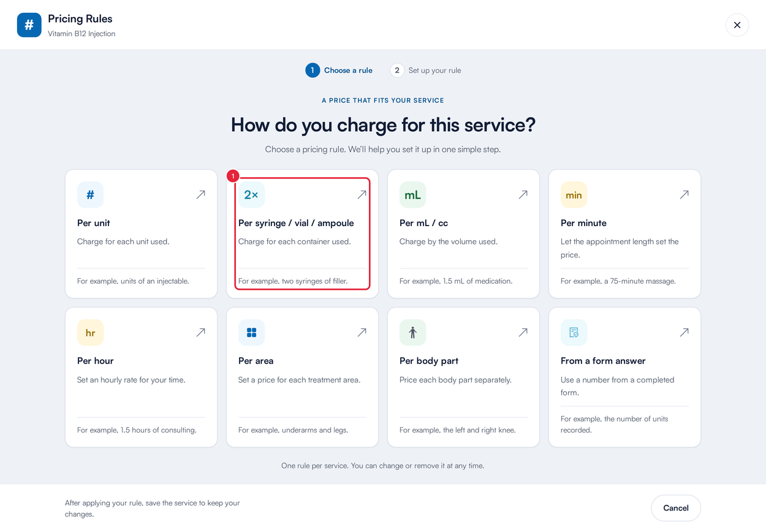Screen dimensions: 766x532
Task: Open arrow on the Per body part card
Action: [x=523, y=332]
